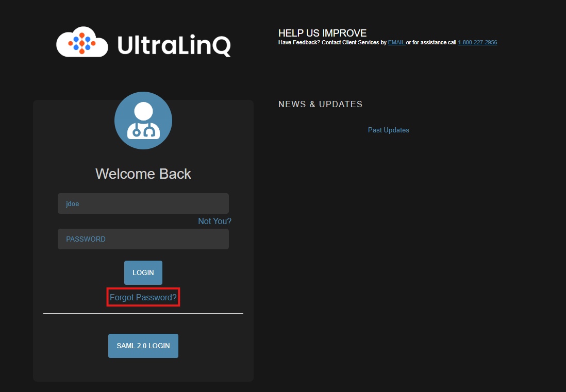Open the Forgot Password? link

pyautogui.click(x=143, y=298)
